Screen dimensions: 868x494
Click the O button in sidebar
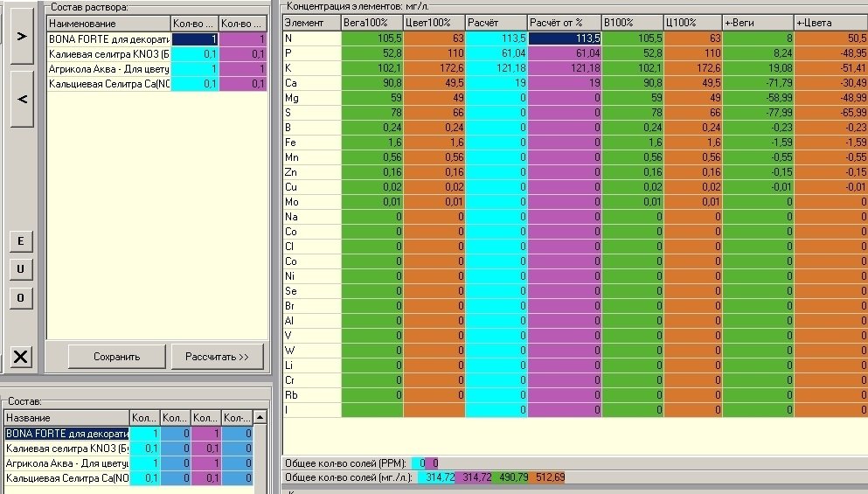coord(20,298)
